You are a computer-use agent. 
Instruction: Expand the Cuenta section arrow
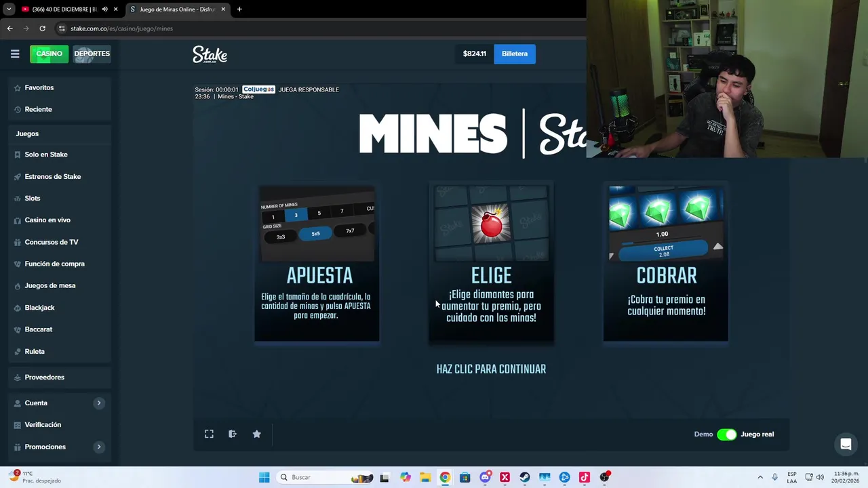pos(99,403)
